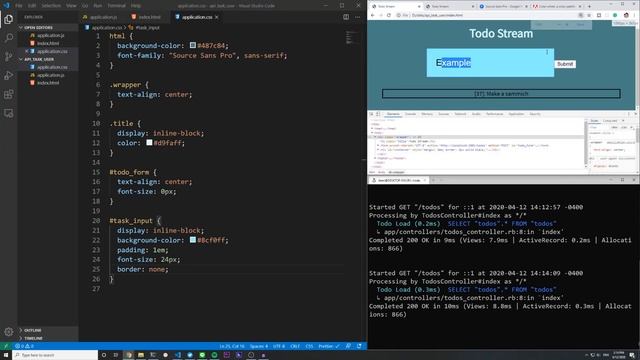Click the #task_input rule-set opening line in the editor
The image size is (640, 360).
pos(135,221)
